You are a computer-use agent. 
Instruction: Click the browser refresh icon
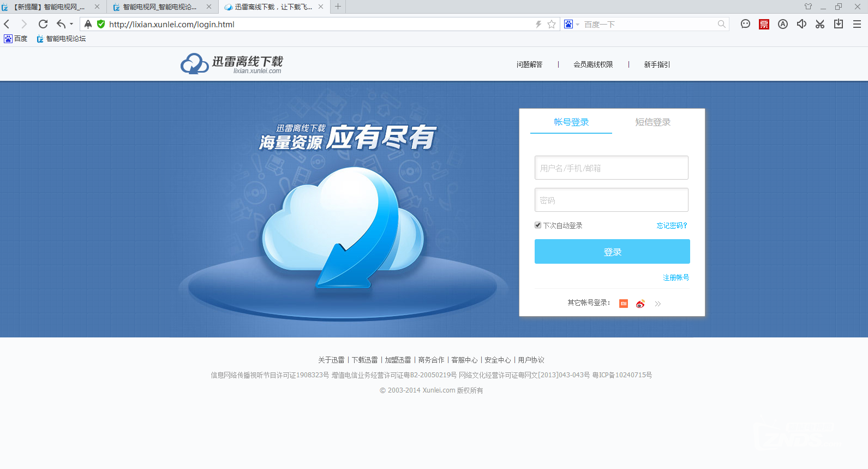point(43,24)
